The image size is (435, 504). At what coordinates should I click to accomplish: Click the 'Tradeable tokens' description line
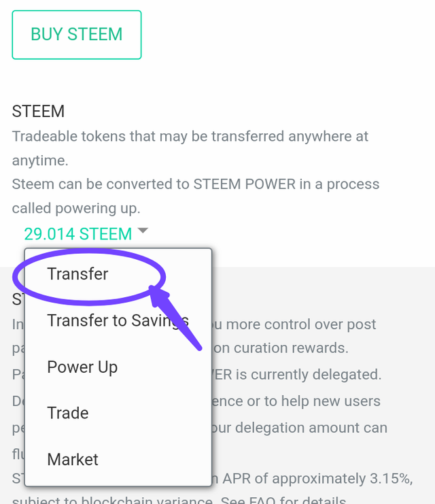tap(190, 136)
